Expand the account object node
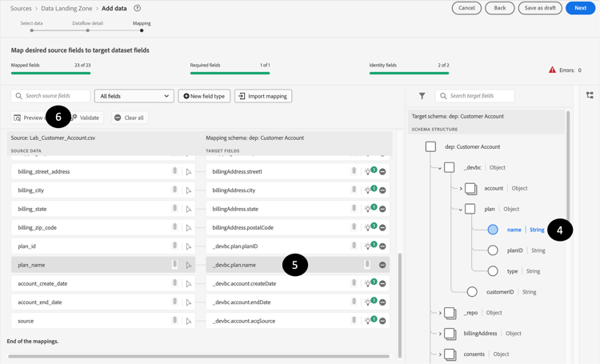 (461, 188)
